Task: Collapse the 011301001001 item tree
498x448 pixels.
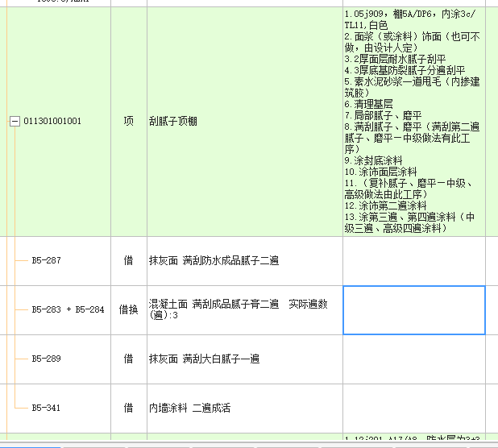Action: 15,121
